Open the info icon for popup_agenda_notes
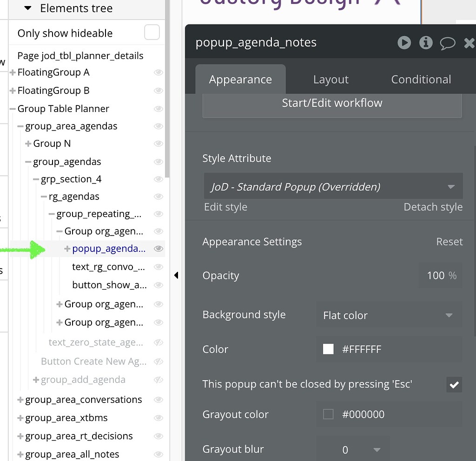This screenshot has height=461, width=476. [x=426, y=43]
